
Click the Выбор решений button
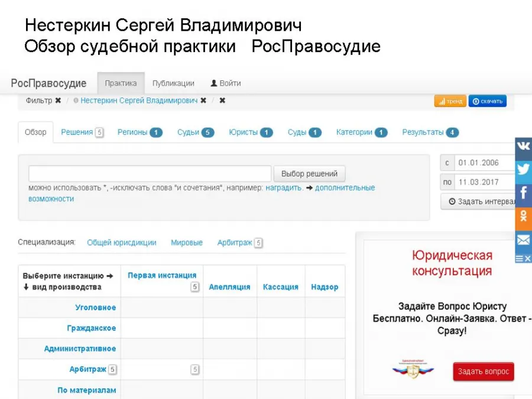(x=309, y=174)
